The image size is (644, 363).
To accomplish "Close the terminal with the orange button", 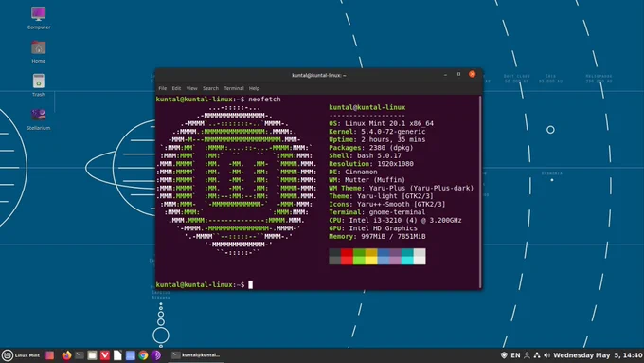I will coord(473,74).
